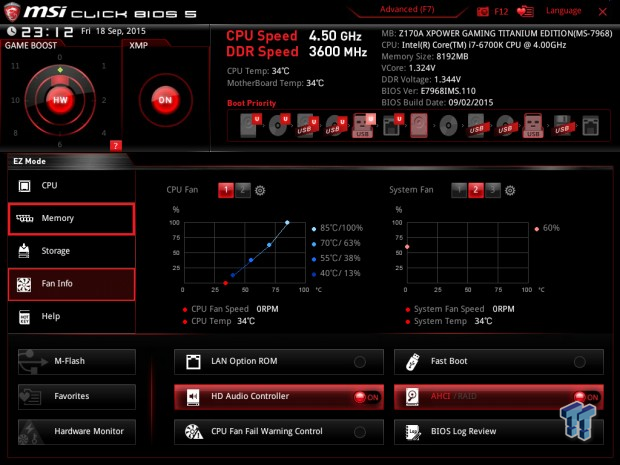Image resolution: width=620 pixels, height=465 pixels.
Task: Click the first UEFI hard disk boot device icon
Action: (x=250, y=125)
